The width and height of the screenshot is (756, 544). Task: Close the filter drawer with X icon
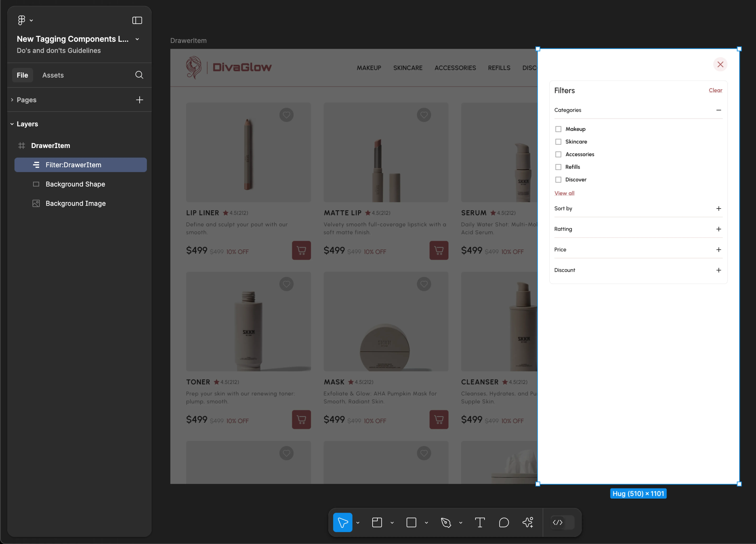click(720, 64)
